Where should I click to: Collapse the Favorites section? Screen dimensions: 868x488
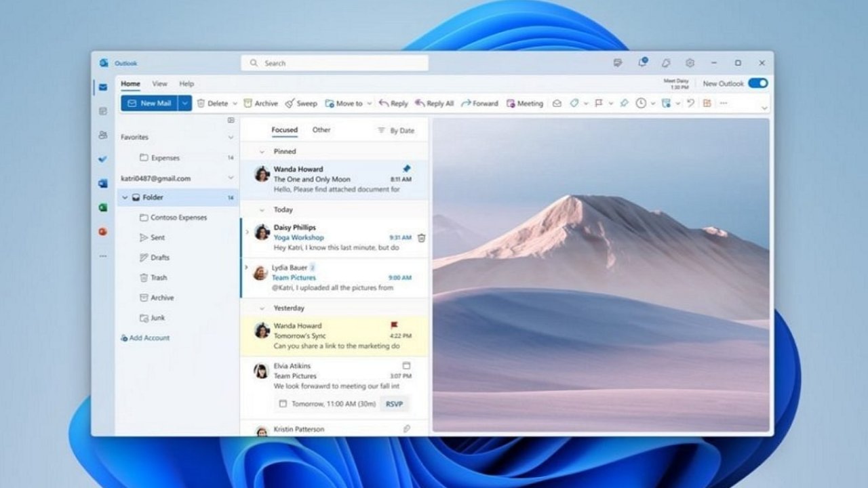[x=231, y=137]
